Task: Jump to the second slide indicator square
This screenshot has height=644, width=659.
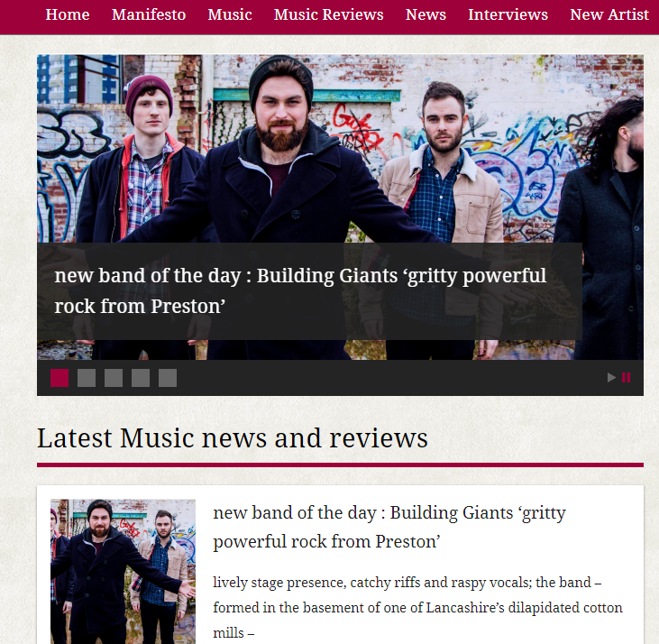Action: 87,378
